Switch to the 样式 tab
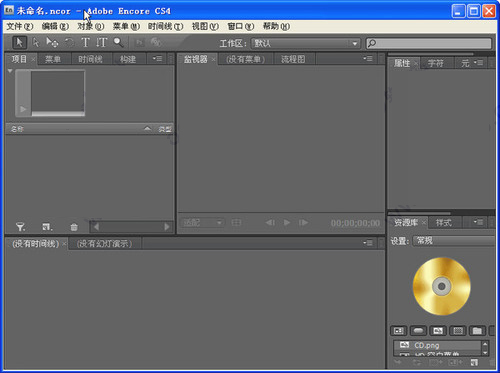This screenshot has width=500, height=373. [444, 222]
